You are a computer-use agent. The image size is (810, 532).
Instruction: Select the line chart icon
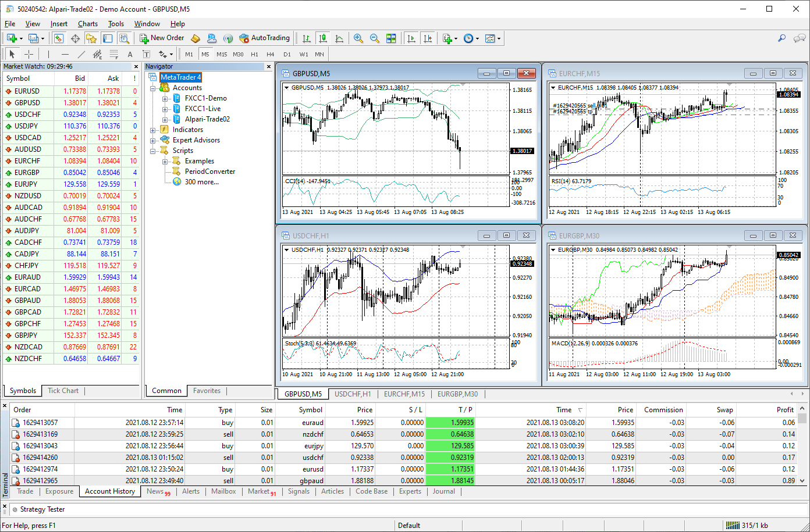click(339, 38)
